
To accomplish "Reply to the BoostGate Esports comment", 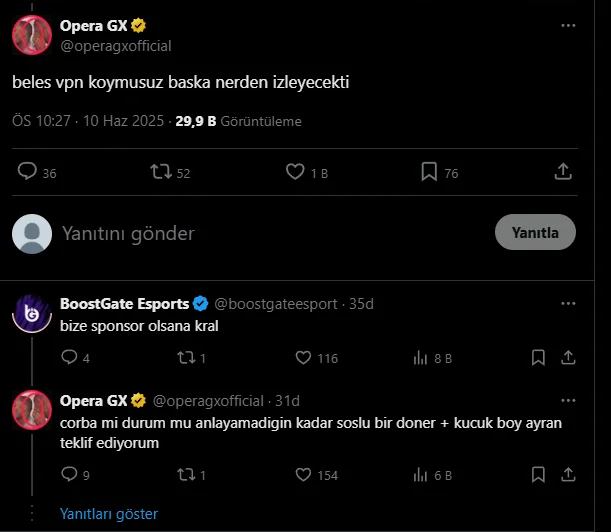I will (69, 357).
